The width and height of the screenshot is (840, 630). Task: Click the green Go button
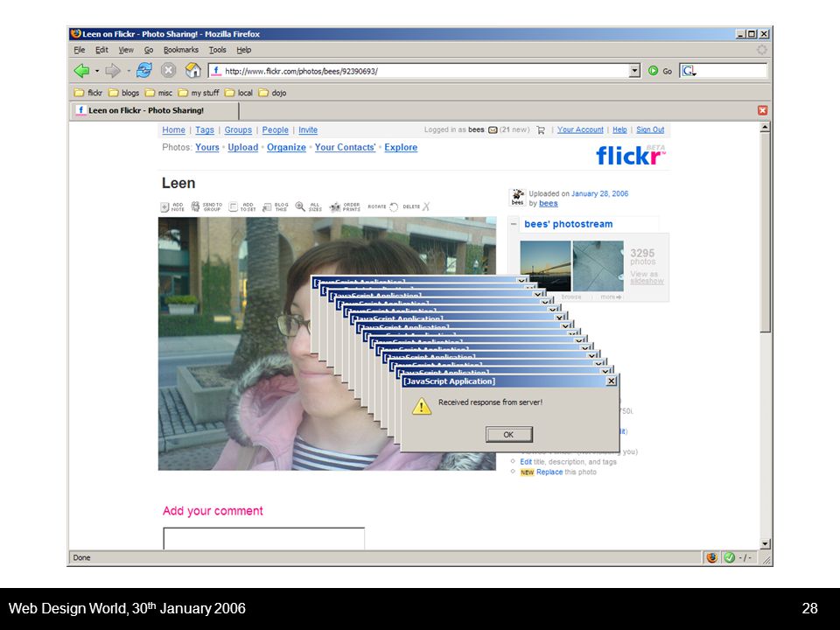[660, 71]
